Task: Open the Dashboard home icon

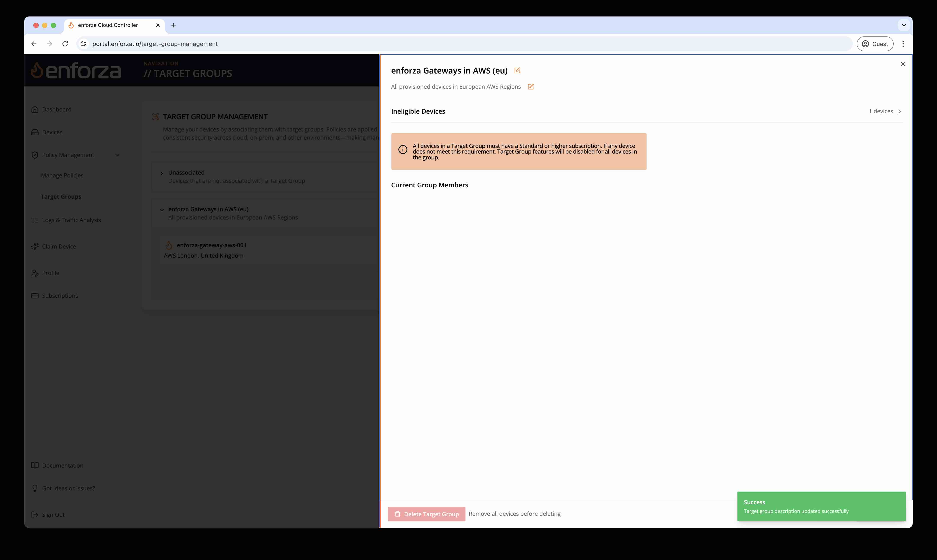Action: click(35, 110)
